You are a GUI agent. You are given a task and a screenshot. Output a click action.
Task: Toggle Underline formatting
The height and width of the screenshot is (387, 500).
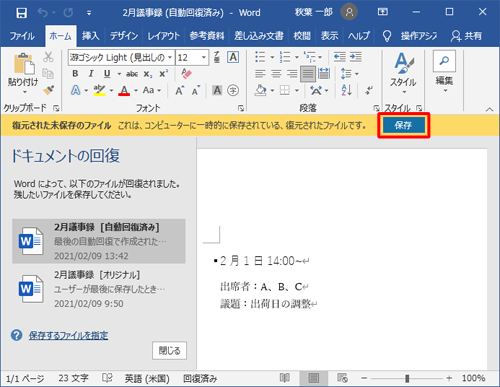coord(107,73)
